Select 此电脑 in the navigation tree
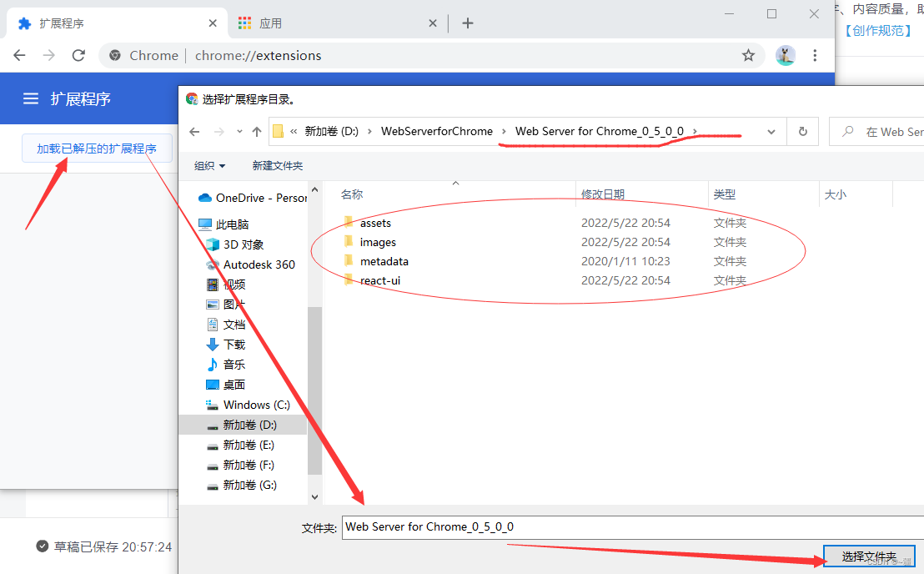 [x=224, y=224]
